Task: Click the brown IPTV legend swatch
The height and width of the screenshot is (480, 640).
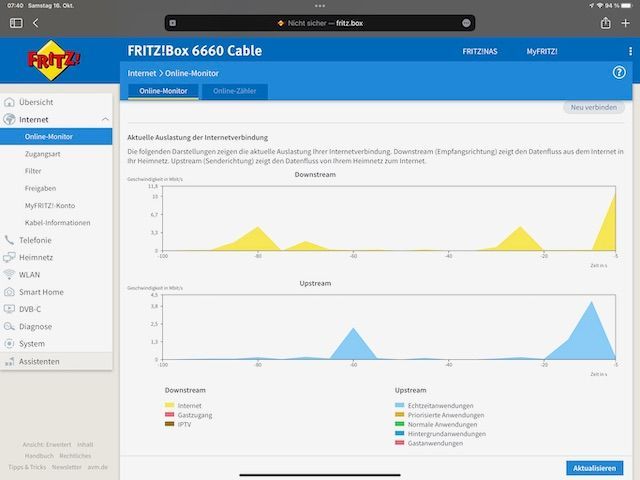Action: click(169, 424)
